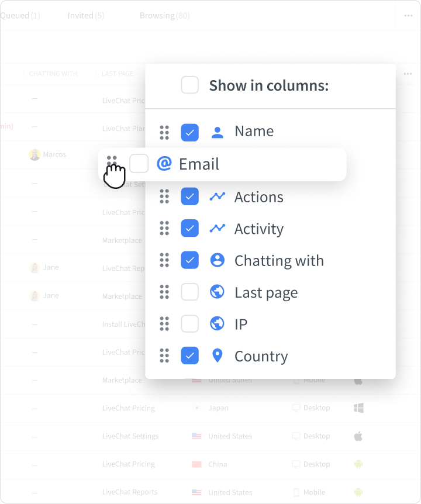Click the headset person icon beside Chatting with

tap(217, 260)
